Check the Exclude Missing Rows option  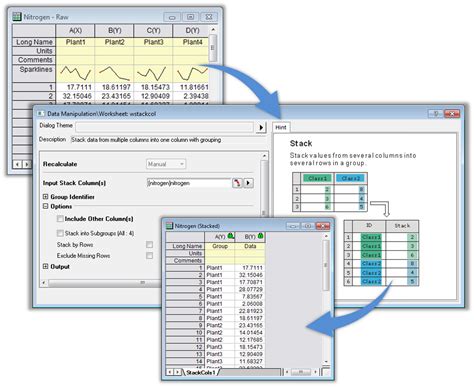tap(149, 256)
